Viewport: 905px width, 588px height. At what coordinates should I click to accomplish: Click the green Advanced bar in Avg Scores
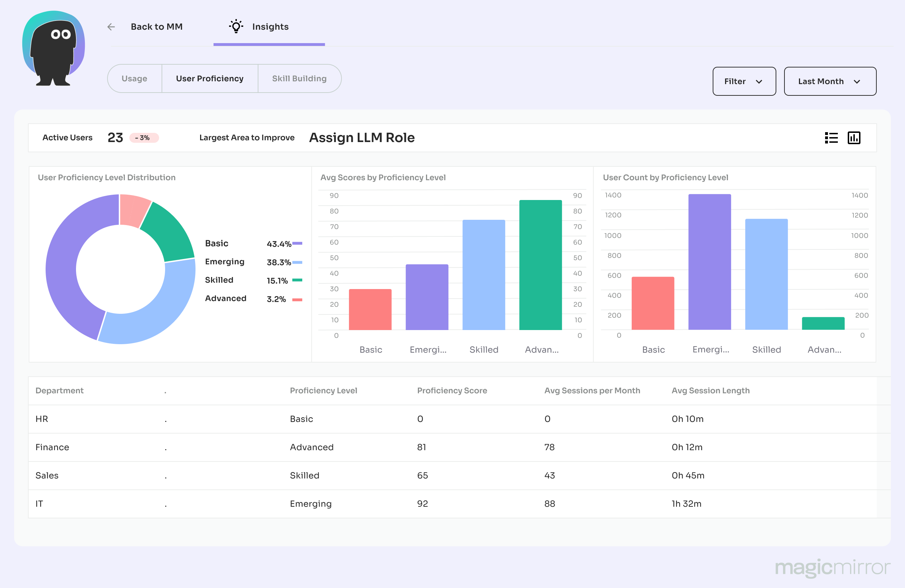[540, 265]
